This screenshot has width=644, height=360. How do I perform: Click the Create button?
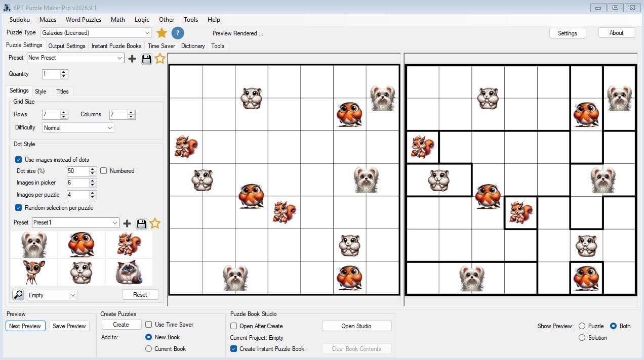point(121,325)
